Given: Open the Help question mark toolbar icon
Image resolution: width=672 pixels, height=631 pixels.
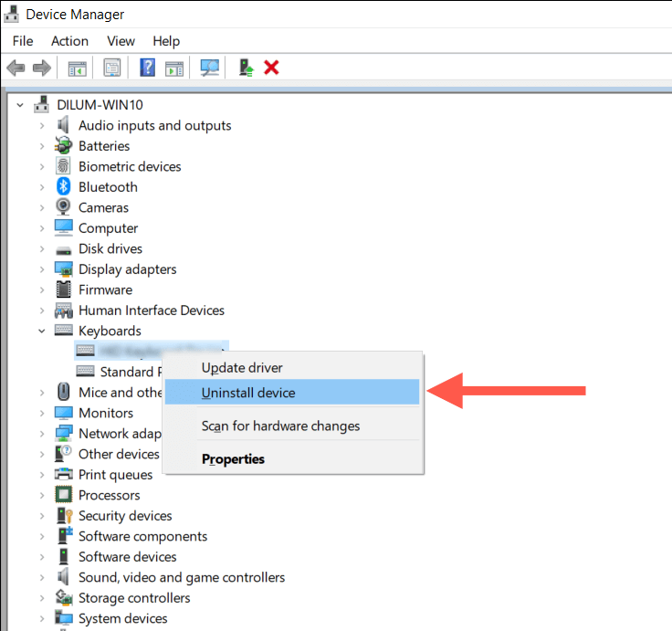Looking at the screenshot, I should pyautogui.click(x=147, y=68).
